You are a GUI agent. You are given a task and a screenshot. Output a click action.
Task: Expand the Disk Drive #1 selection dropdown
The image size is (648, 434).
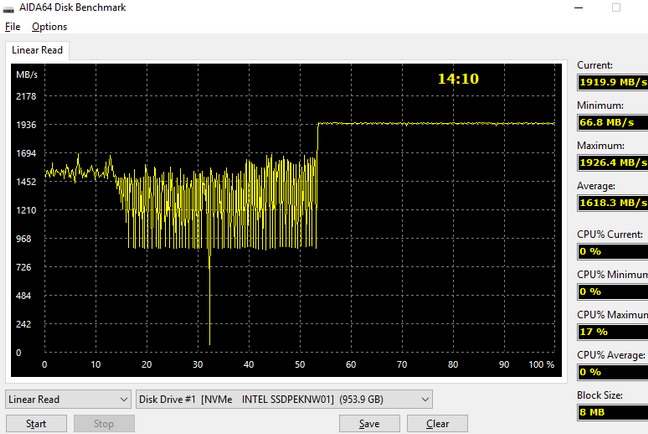284,399
